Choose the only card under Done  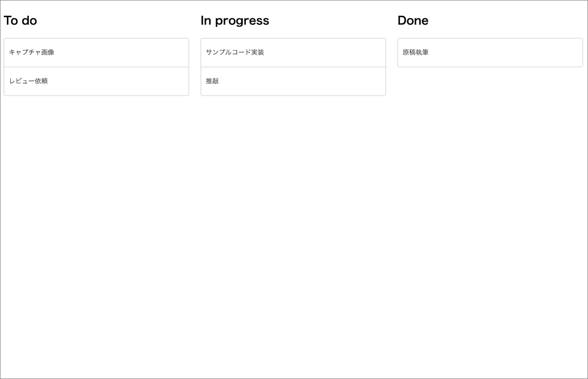(490, 52)
